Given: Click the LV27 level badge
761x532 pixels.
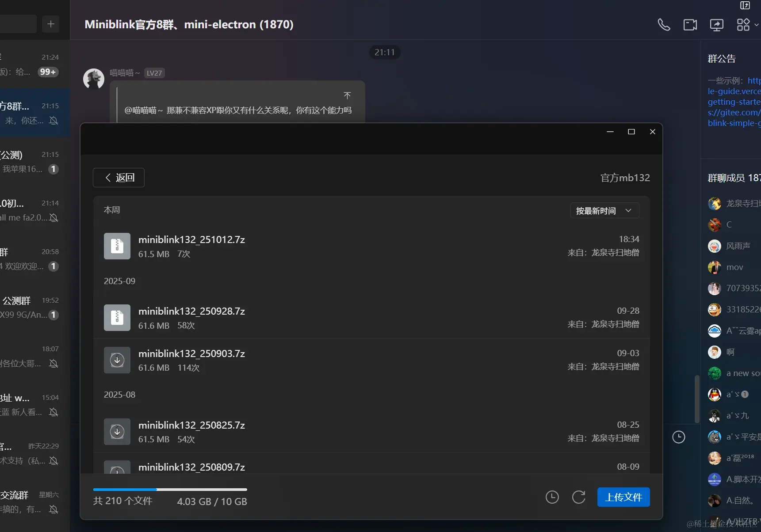Looking at the screenshot, I should tap(154, 73).
